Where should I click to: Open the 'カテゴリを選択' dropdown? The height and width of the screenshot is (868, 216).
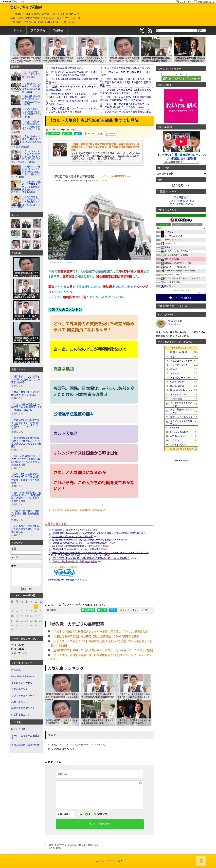click(x=181, y=173)
